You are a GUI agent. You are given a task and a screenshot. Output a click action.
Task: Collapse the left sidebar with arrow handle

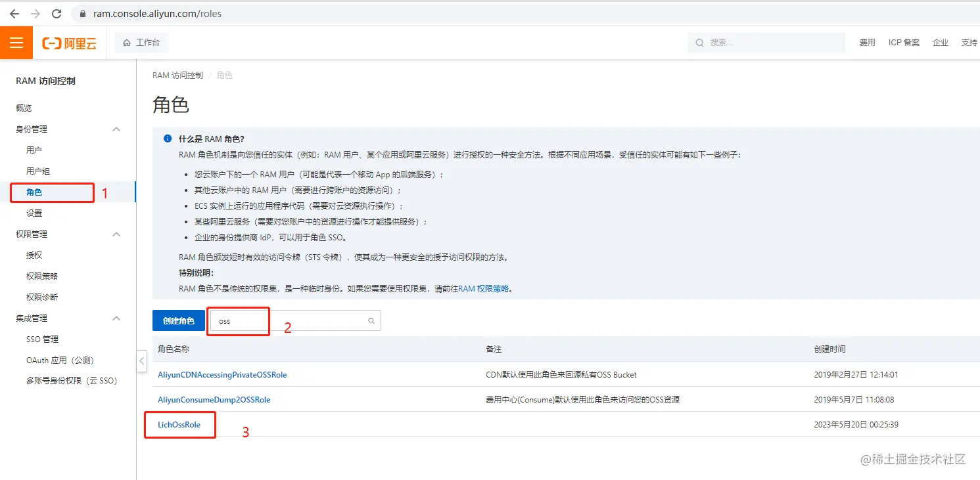click(141, 362)
